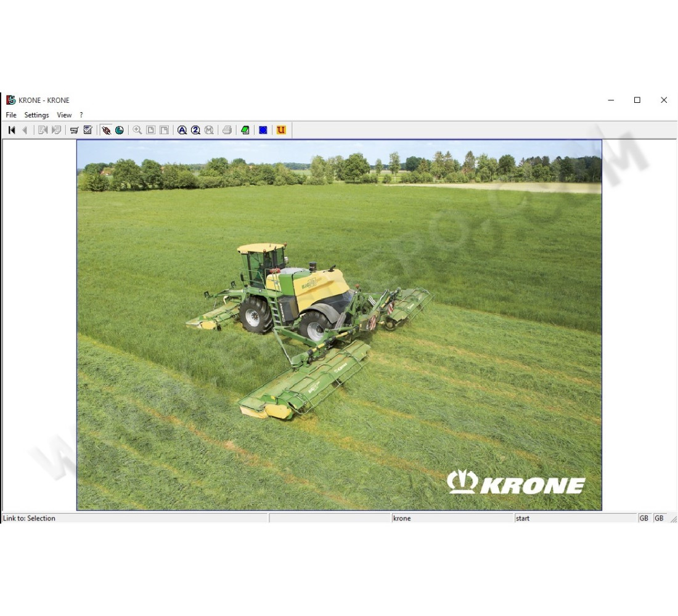Open the letter A search icon
This screenshot has width=678, height=616.
(182, 129)
